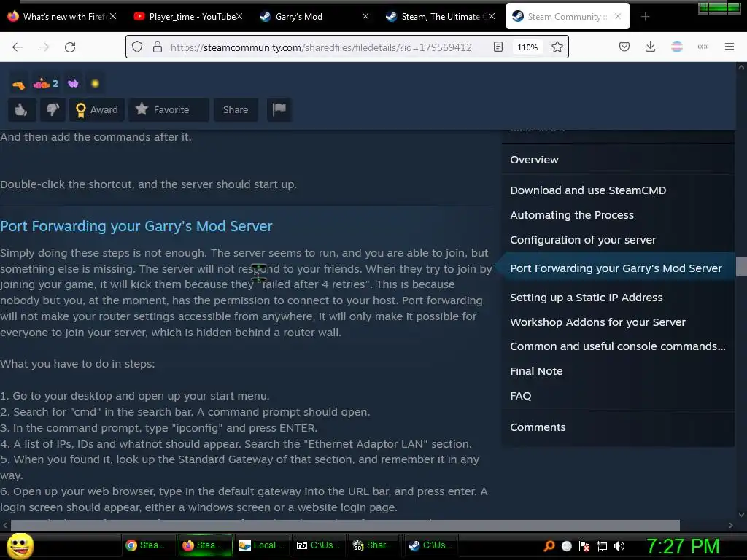Open the Comments section link

(x=538, y=427)
